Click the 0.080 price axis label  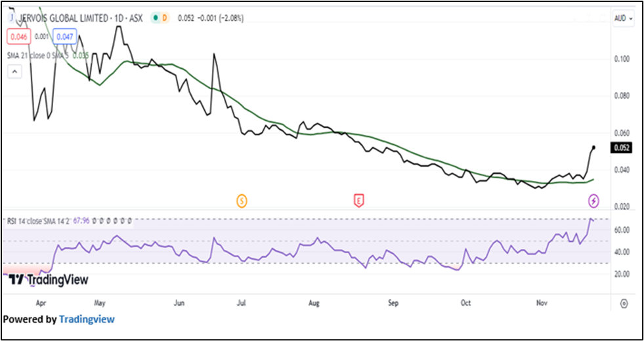click(620, 96)
